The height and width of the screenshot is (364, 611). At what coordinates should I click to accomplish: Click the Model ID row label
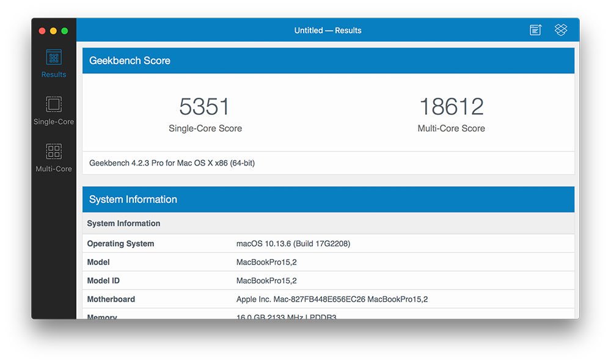[103, 281]
